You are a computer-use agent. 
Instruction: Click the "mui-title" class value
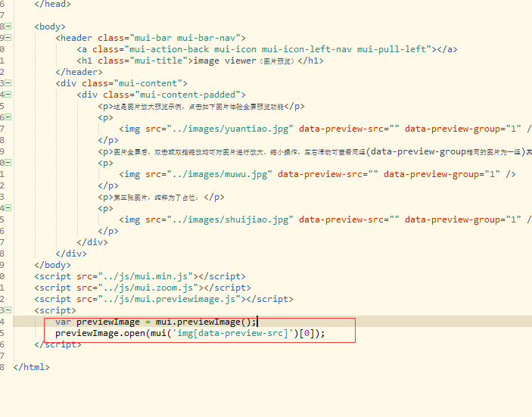159,61
